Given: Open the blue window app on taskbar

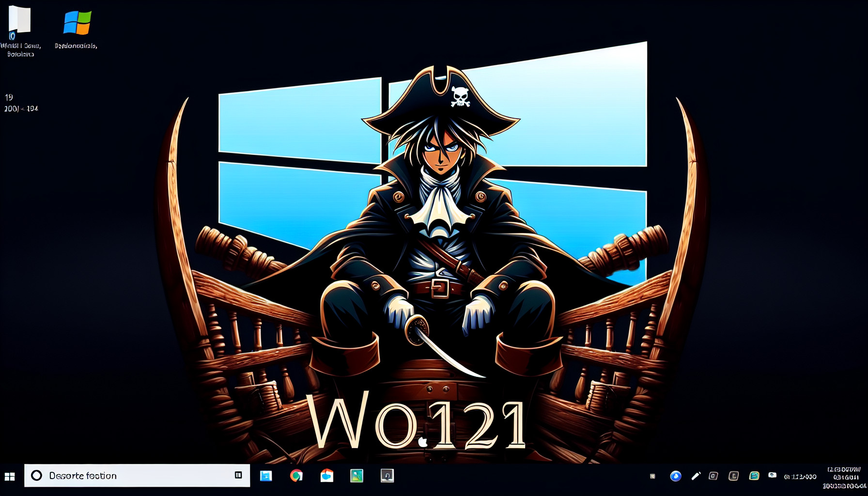Looking at the screenshot, I should tap(266, 476).
